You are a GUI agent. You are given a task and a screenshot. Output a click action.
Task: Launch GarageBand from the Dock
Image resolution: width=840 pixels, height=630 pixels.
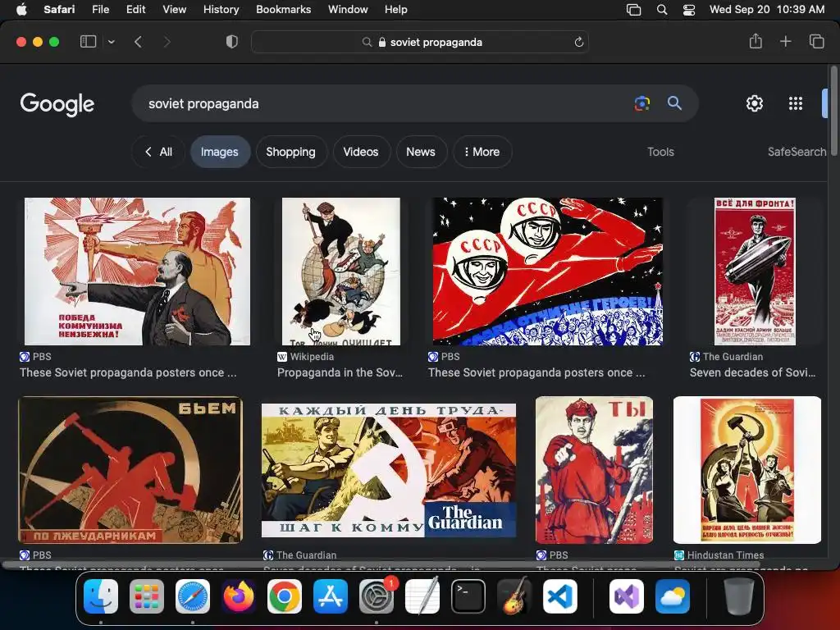tap(514, 596)
